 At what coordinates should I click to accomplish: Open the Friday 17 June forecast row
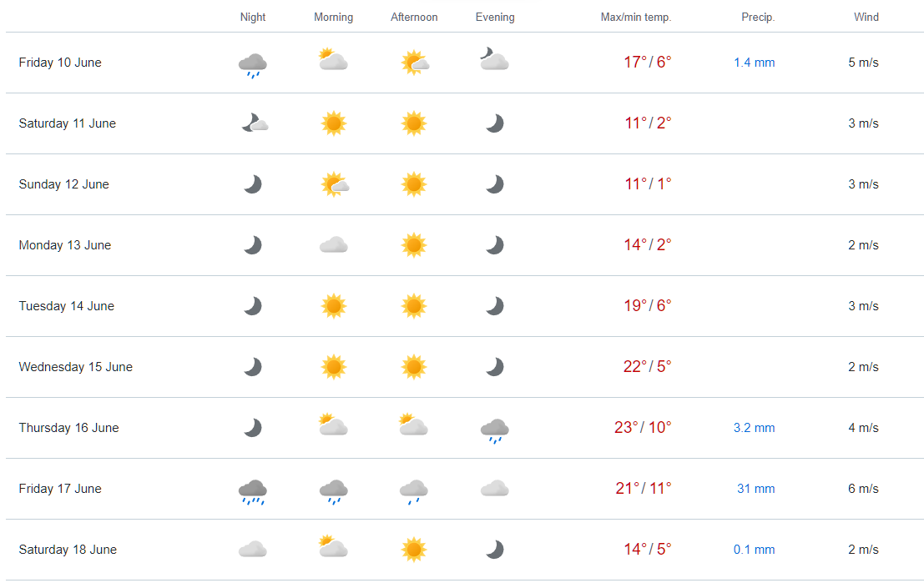point(465,489)
